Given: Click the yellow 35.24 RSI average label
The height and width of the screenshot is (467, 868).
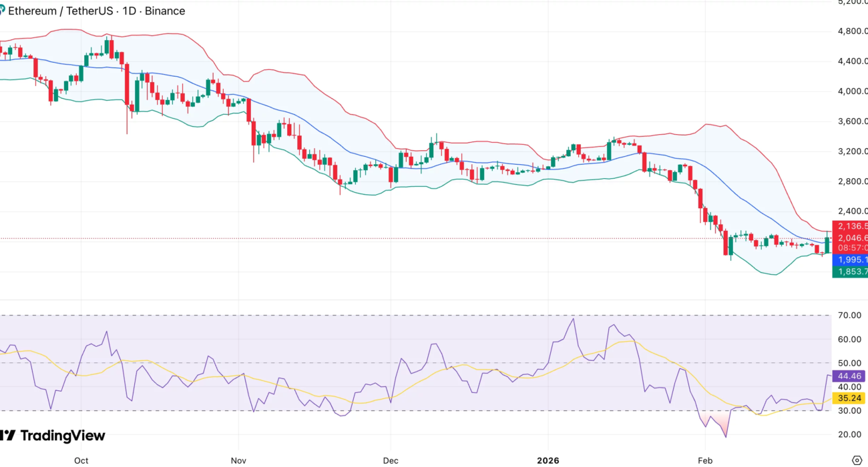Looking at the screenshot, I should pos(849,398).
